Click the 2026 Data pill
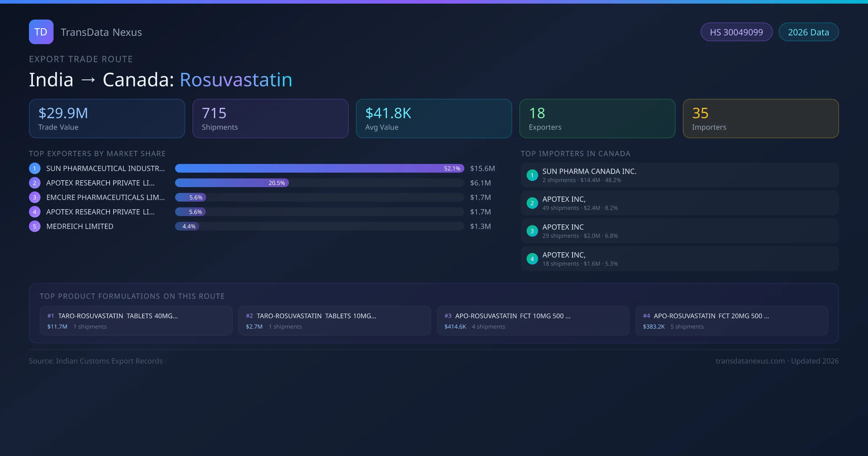 point(808,32)
